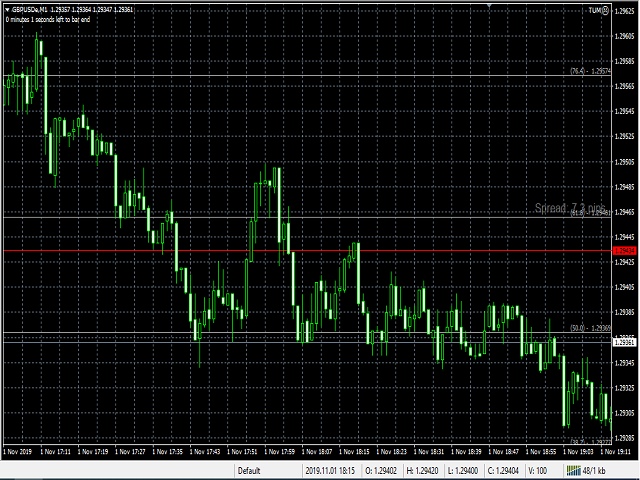Click the current price label 1.29361
The height and width of the screenshot is (480, 640).
[625, 342]
